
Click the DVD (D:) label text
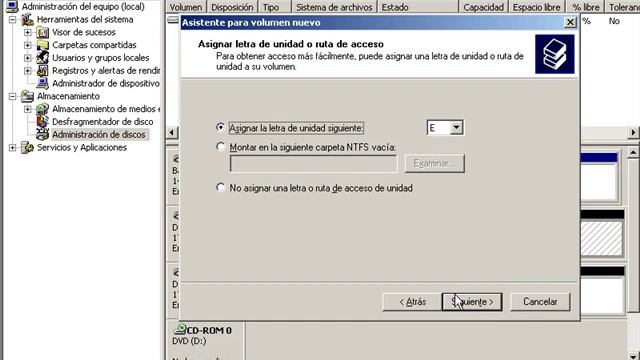(189, 341)
